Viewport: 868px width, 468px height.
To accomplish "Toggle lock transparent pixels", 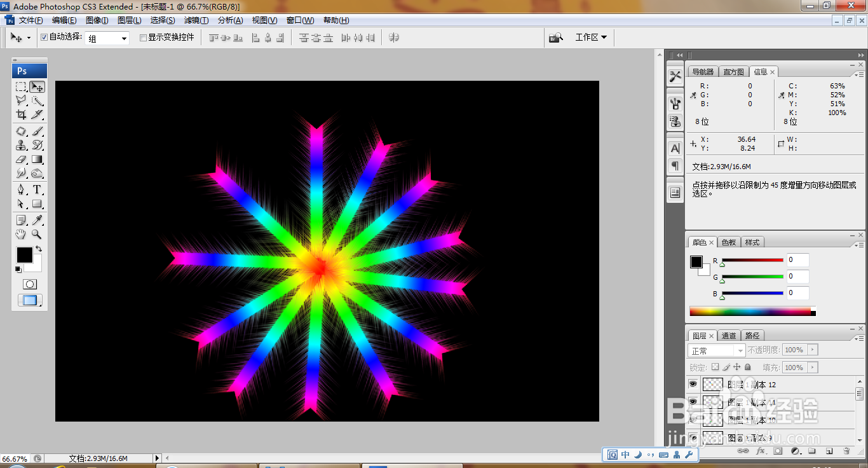I will coord(715,367).
